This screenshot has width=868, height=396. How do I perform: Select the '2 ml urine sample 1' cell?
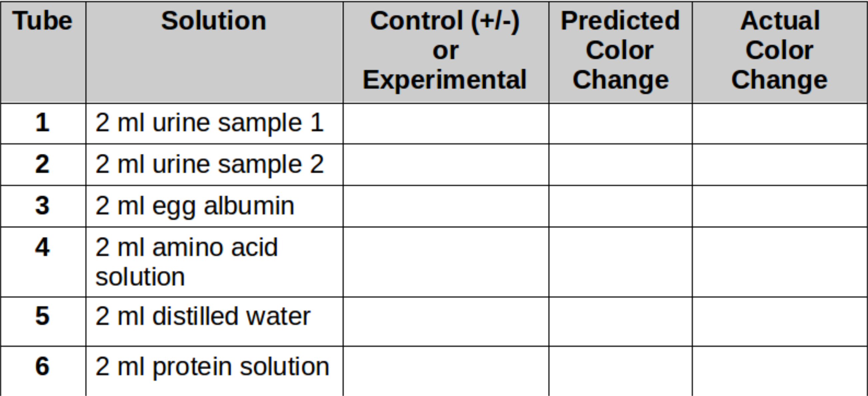210,123
